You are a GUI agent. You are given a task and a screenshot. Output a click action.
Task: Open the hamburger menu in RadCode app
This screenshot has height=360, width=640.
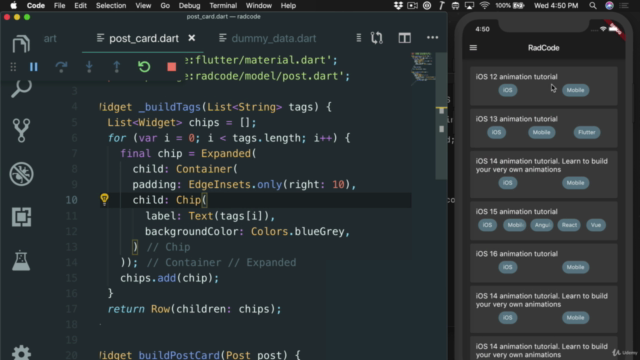pos(473,48)
